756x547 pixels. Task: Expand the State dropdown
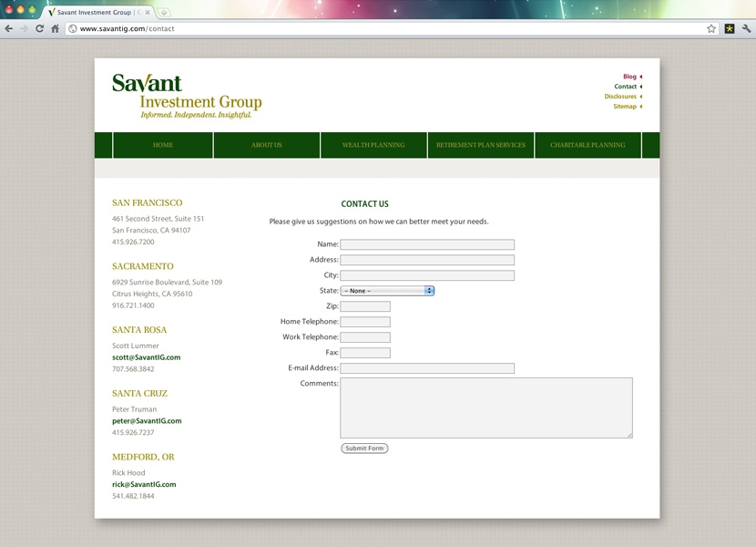388,291
